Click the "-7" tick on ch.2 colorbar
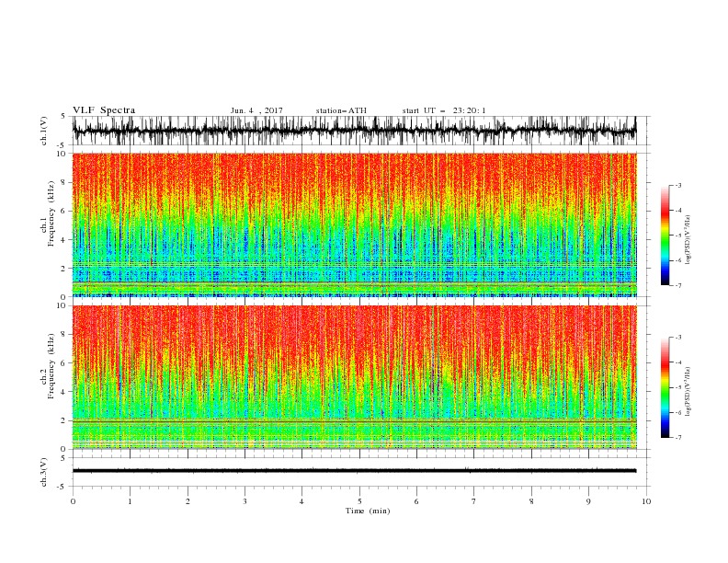Screen dimensions: 728x563 677,437
